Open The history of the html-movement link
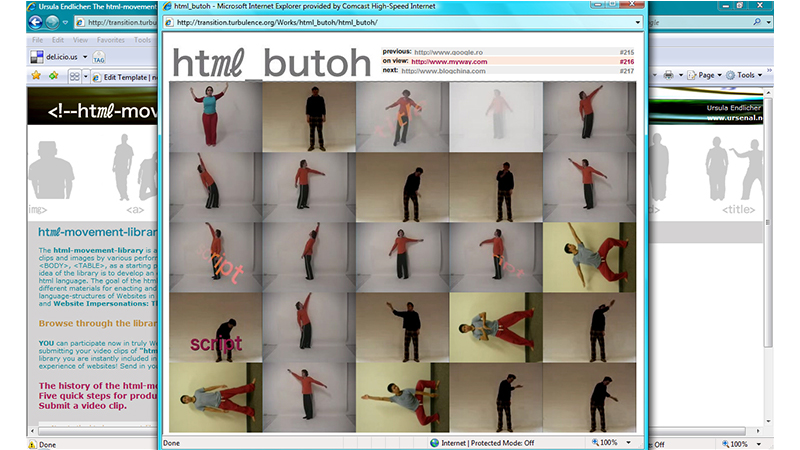 98,386
